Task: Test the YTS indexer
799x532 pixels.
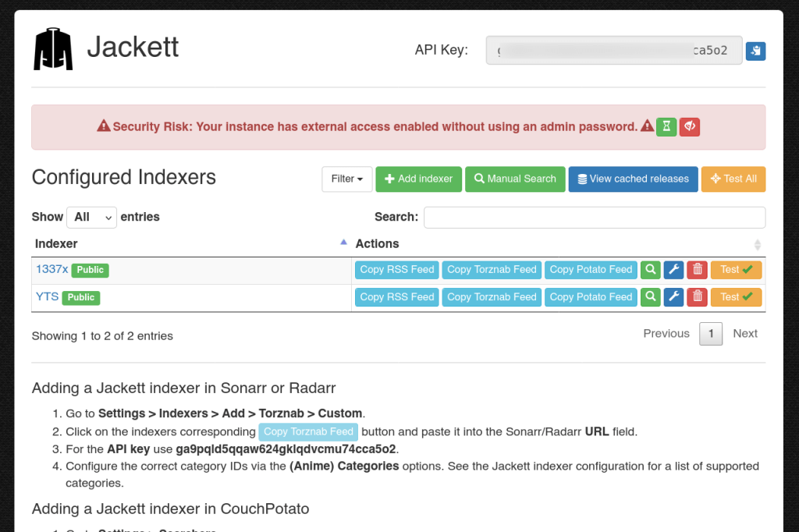Action: point(737,297)
